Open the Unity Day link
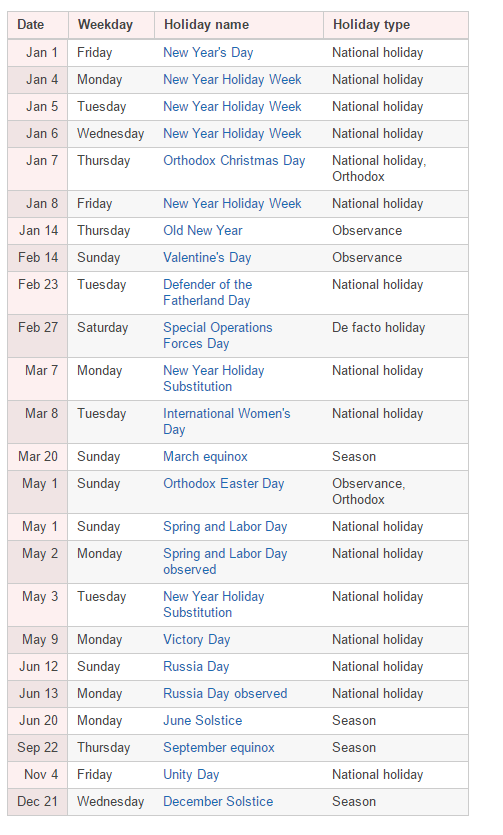 pyautogui.click(x=191, y=774)
